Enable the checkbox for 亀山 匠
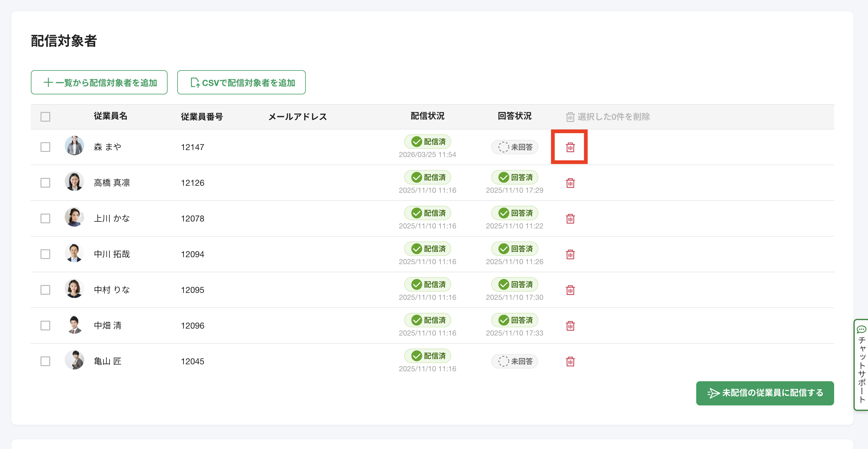 [x=45, y=361]
